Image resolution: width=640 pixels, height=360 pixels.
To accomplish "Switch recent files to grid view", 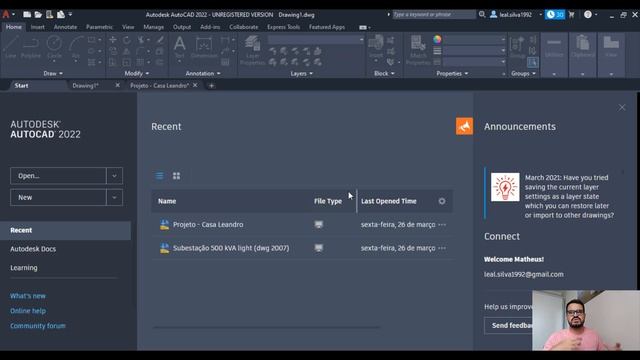I will coord(176,176).
